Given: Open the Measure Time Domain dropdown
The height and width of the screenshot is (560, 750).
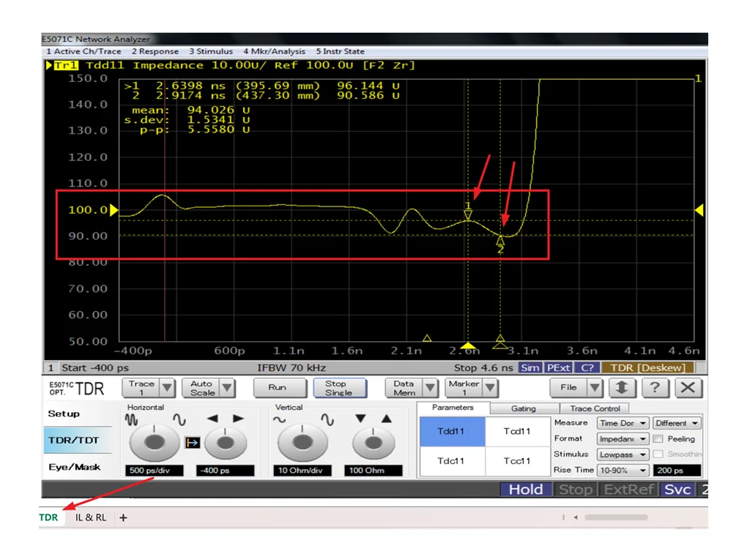Looking at the screenshot, I should [x=623, y=423].
